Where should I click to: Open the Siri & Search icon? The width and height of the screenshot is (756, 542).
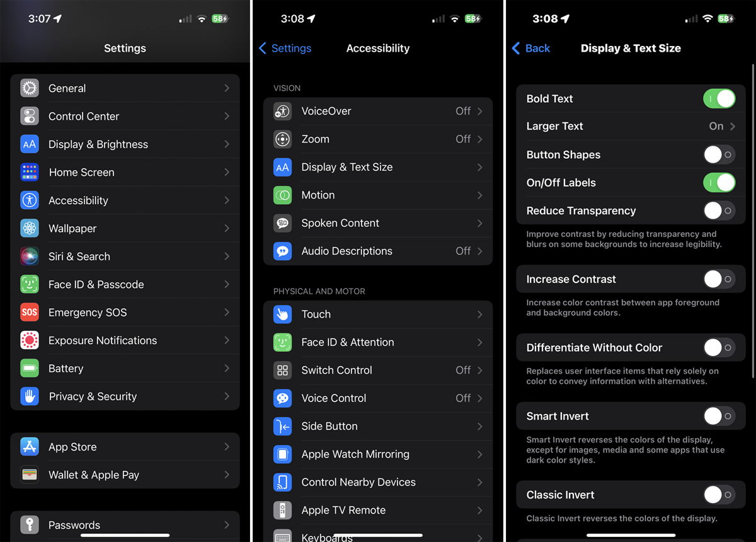click(30, 257)
